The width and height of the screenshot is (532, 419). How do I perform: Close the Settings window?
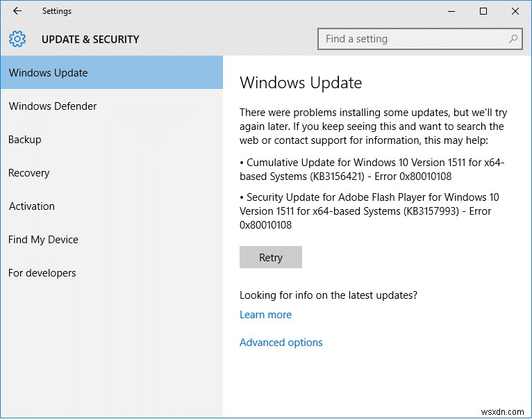click(515, 11)
